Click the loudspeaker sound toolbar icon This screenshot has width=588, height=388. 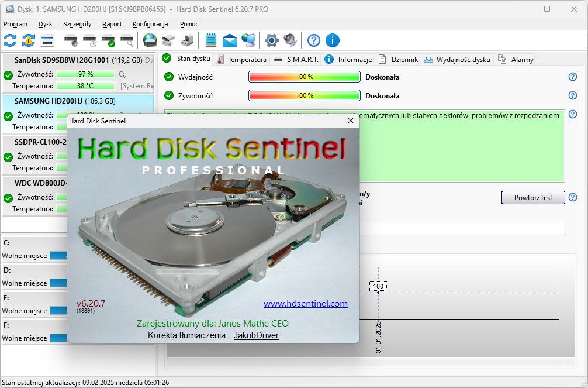[290, 40]
